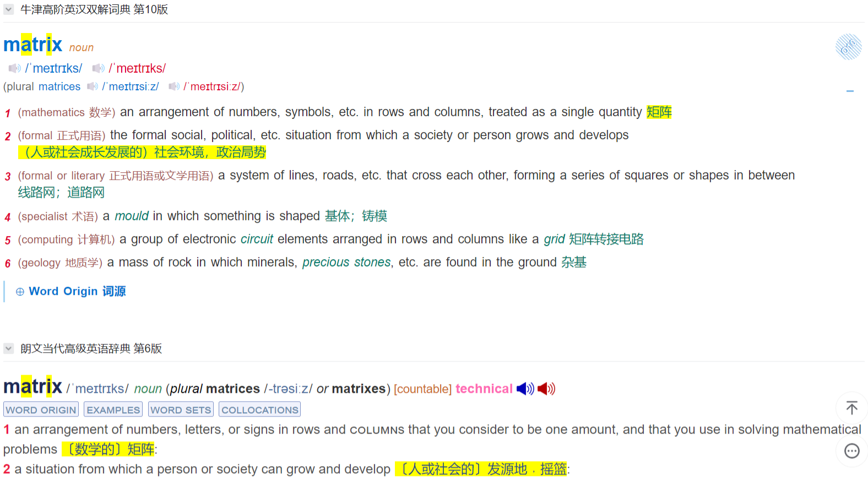Collapse the Oxford dictionary section
868x482 pixels.
9,9
